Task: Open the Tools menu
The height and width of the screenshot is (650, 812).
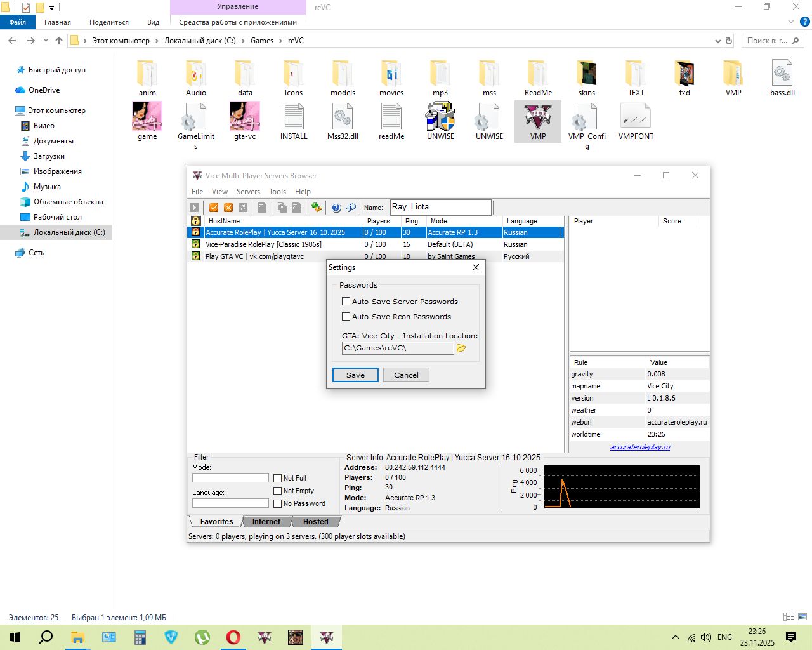Action: coord(277,192)
